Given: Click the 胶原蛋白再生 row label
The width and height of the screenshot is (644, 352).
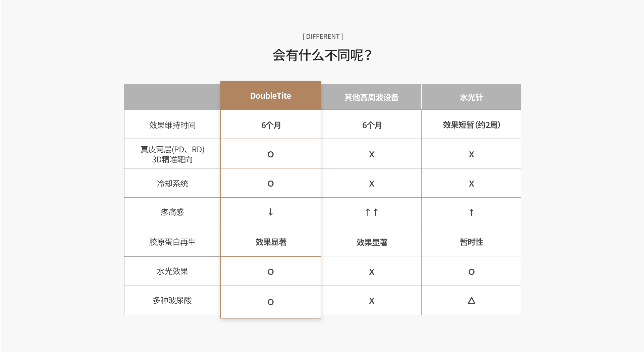Looking at the screenshot, I should coord(172,242).
